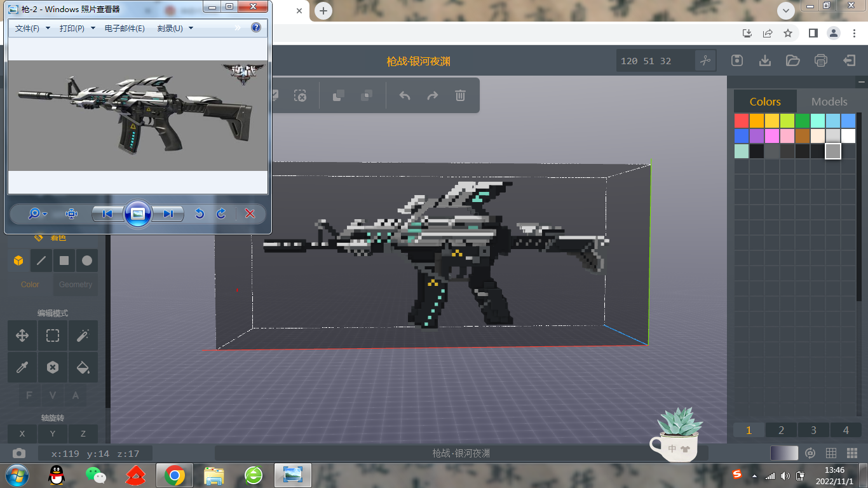Switch to the Colors tab
The image size is (868, 488).
765,102
